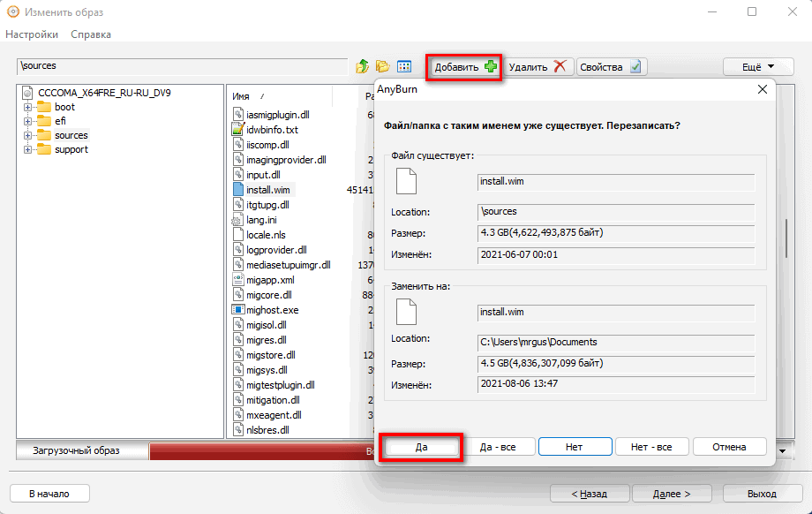
Task: Expand the support folder node
Action: pyautogui.click(x=27, y=150)
